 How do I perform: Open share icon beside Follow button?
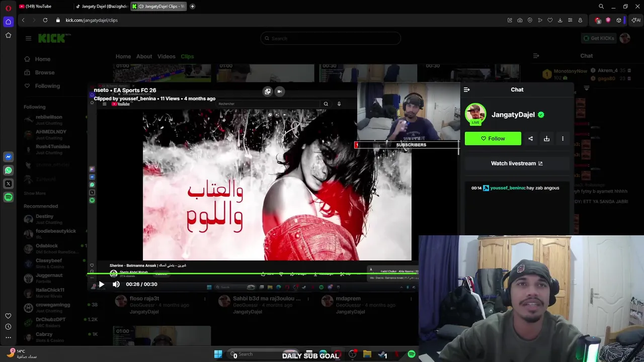[530, 138]
